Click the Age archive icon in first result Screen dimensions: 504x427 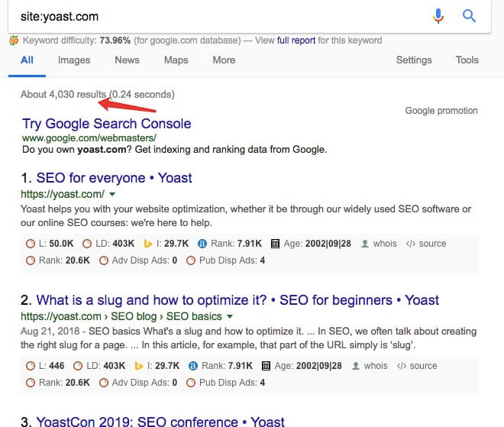(x=275, y=244)
